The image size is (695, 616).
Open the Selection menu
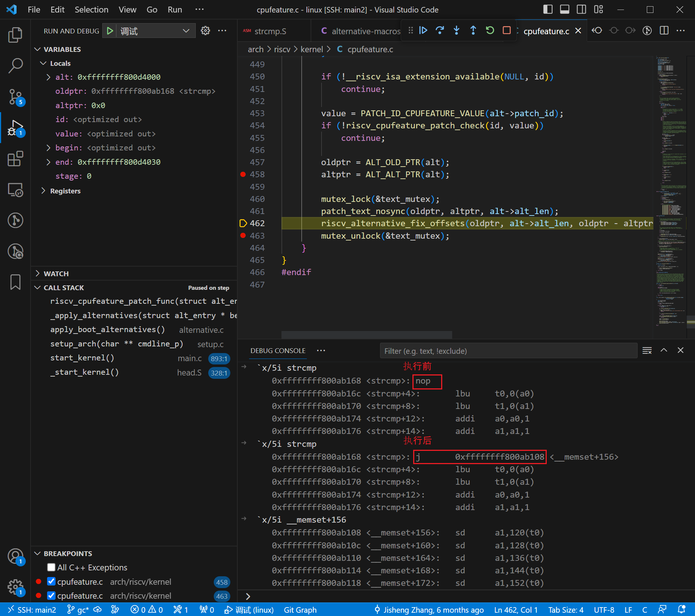[91, 10]
